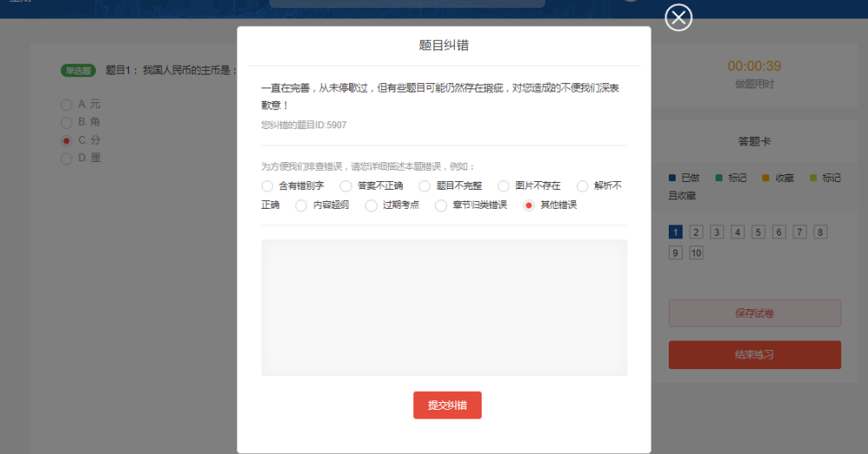Choose the 题目不完整 error type
The image size is (868, 454).
424,186
